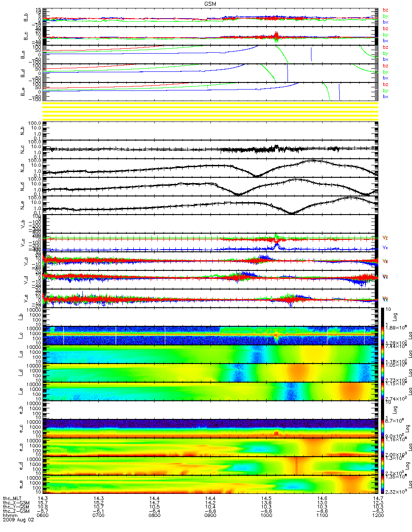
Task: Select the blue Vx legend beside V_c panel
Action: [x=385, y=247]
